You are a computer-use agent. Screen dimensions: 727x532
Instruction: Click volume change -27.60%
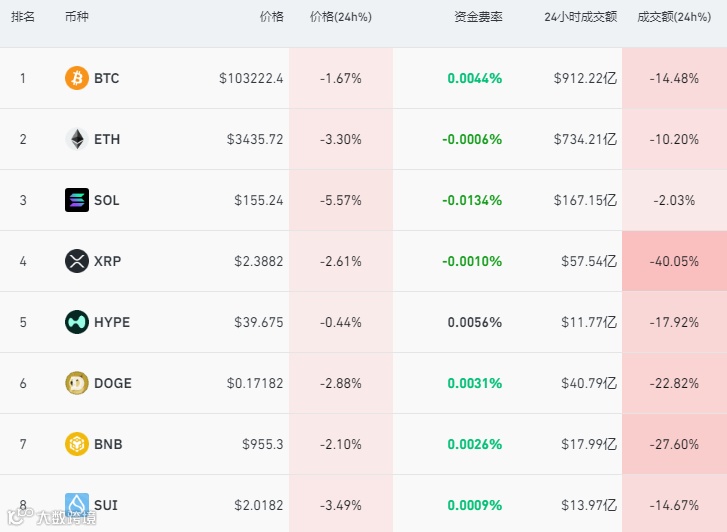[x=674, y=444]
